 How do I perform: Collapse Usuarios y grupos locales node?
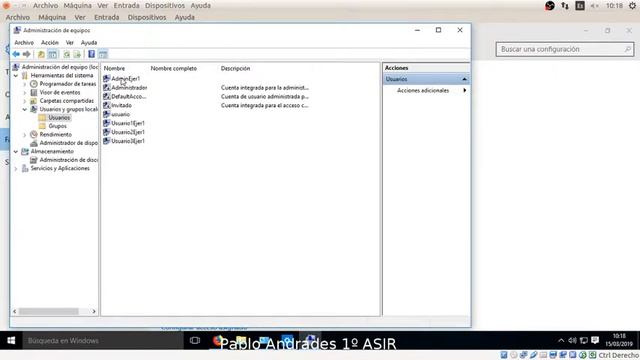[x=24, y=109]
